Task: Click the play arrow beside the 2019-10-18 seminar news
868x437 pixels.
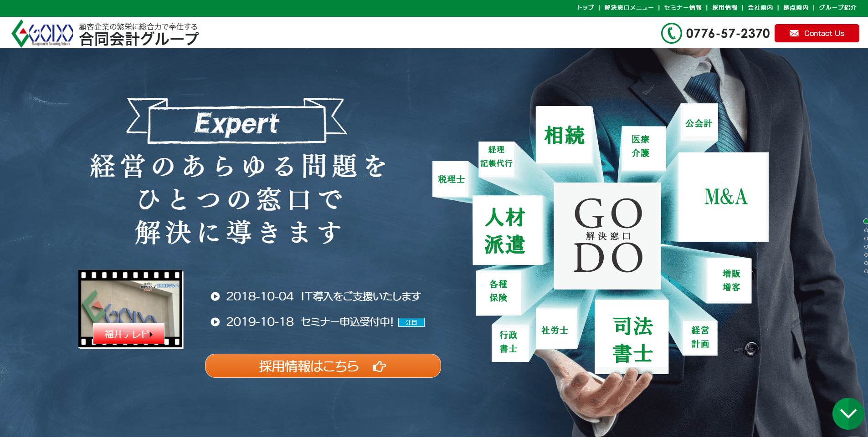Action: point(215,322)
